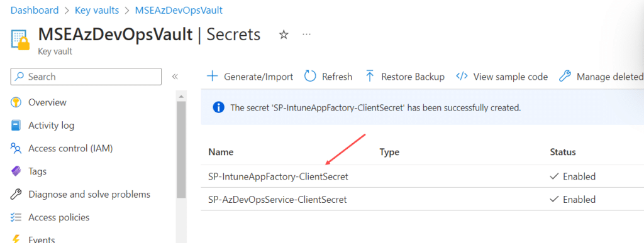Viewport: 644px width, 243px height.
Task: Select the Access control (IAM) icon
Action: [x=16, y=148]
